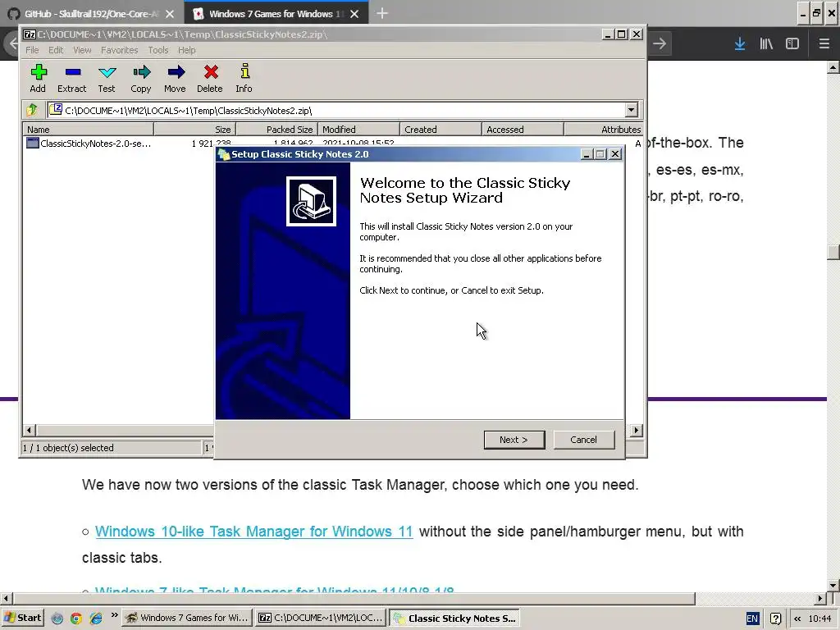This screenshot has height=630, width=840.
Task: Expand the quick launch overflow chevron
Action: [114, 615]
